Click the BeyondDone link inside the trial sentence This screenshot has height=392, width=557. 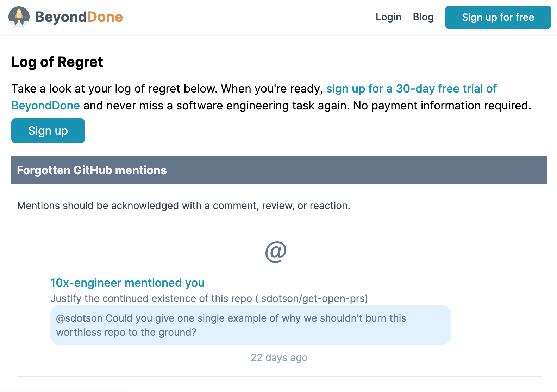tap(45, 105)
